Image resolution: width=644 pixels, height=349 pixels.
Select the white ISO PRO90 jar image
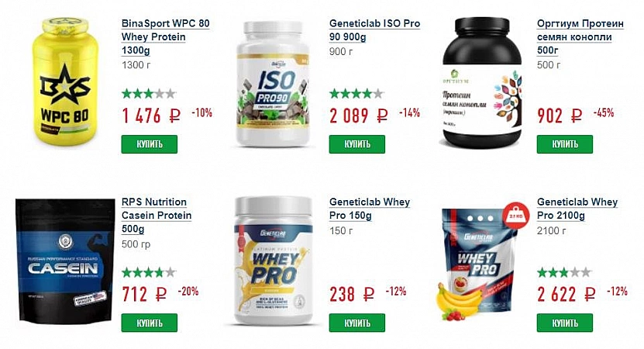pyautogui.click(x=273, y=84)
